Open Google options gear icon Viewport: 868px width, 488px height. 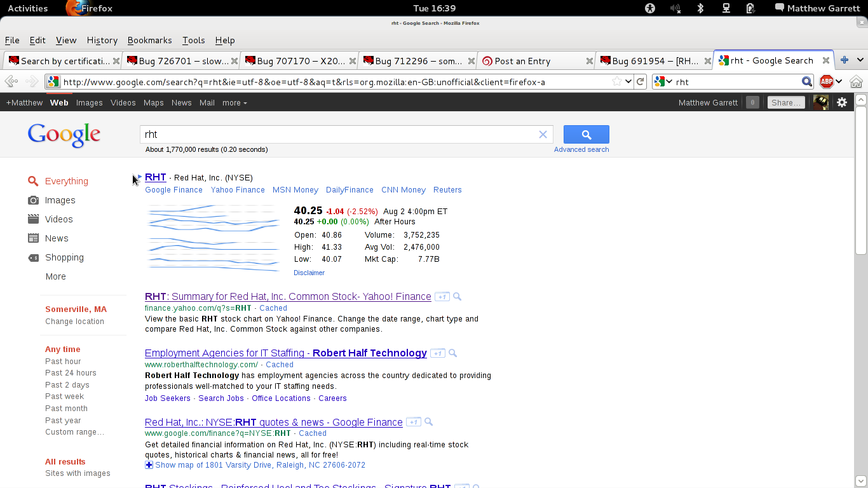click(842, 102)
